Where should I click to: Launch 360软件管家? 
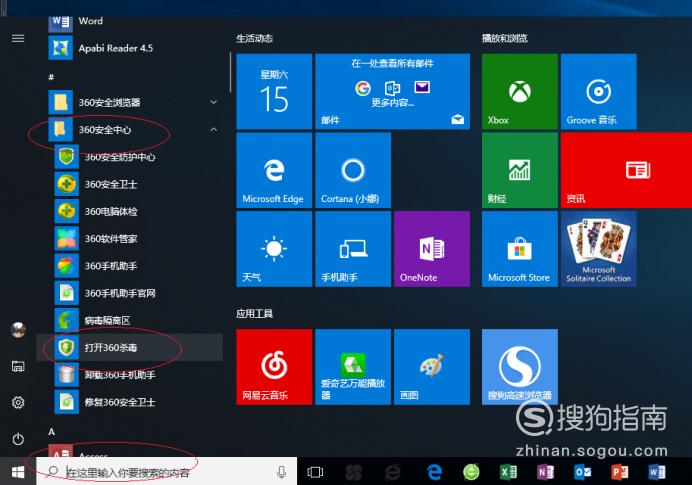[130, 239]
